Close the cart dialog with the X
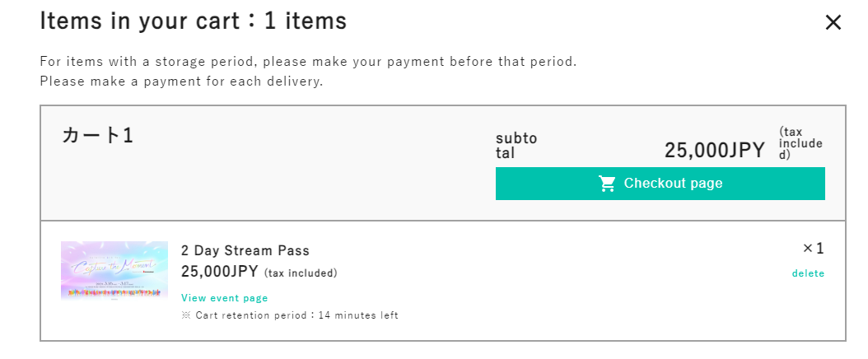Viewport: 868px width, 359px height. coord(833,23)
